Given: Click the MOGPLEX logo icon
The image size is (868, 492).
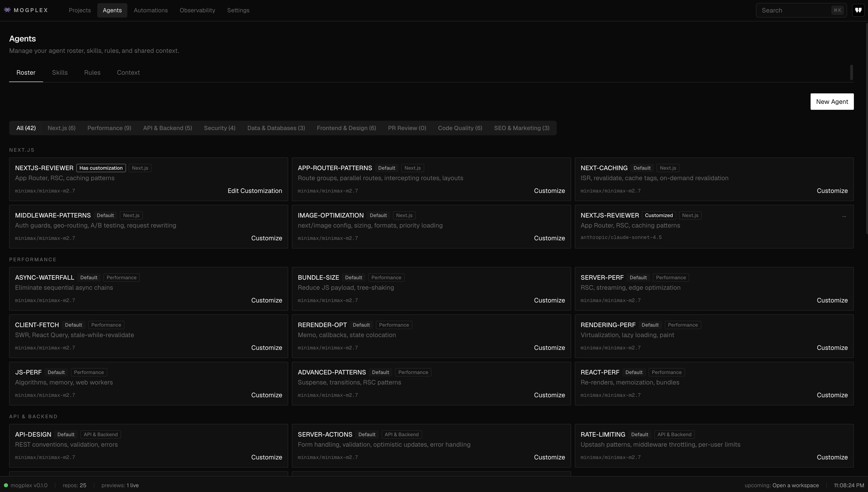Looking at the screenshot, I should click(7, 10).
